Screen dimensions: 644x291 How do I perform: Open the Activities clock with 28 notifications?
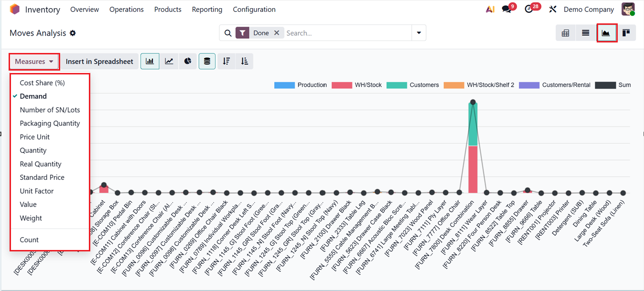point(530,9)
